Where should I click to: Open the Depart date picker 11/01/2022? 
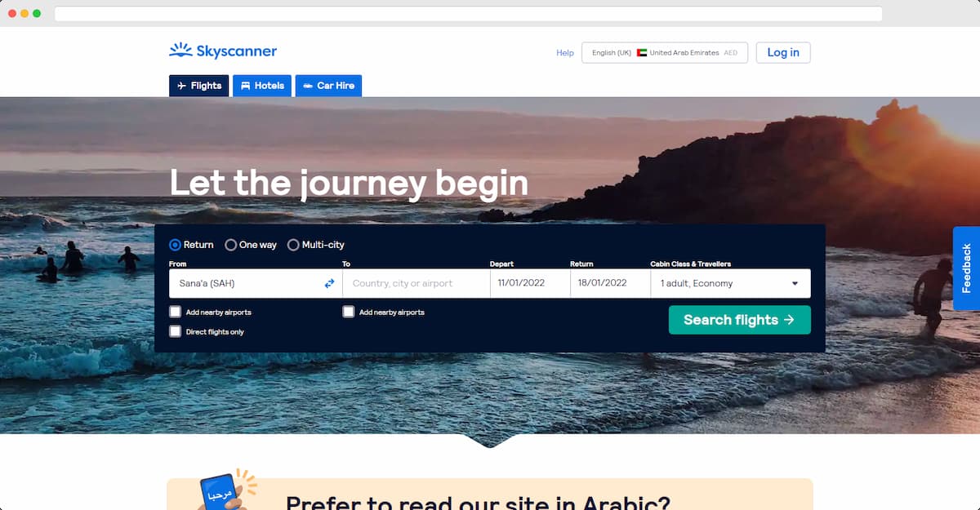(529, 283)
